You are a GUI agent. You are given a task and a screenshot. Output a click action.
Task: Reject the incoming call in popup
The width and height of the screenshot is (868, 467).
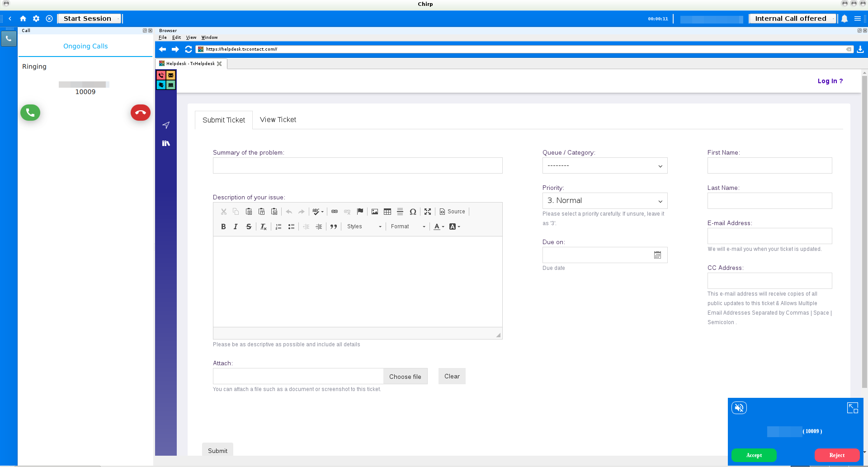837,455
